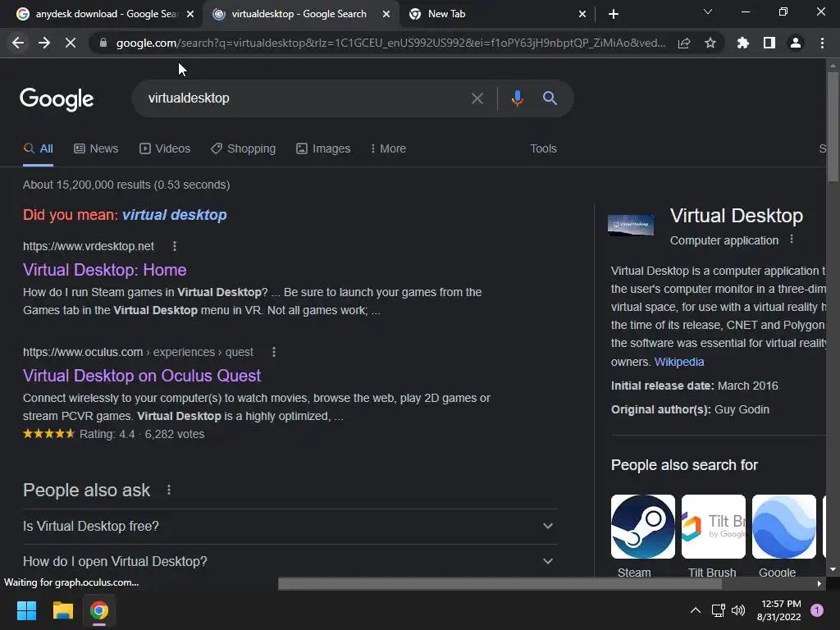Select the All search filter

tap(38, 149)
